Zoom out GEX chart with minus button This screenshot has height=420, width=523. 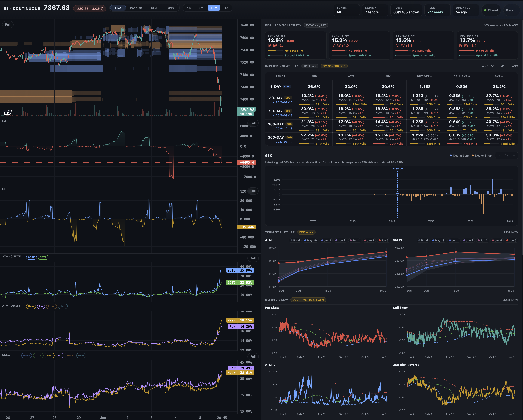tap(499, 156)
